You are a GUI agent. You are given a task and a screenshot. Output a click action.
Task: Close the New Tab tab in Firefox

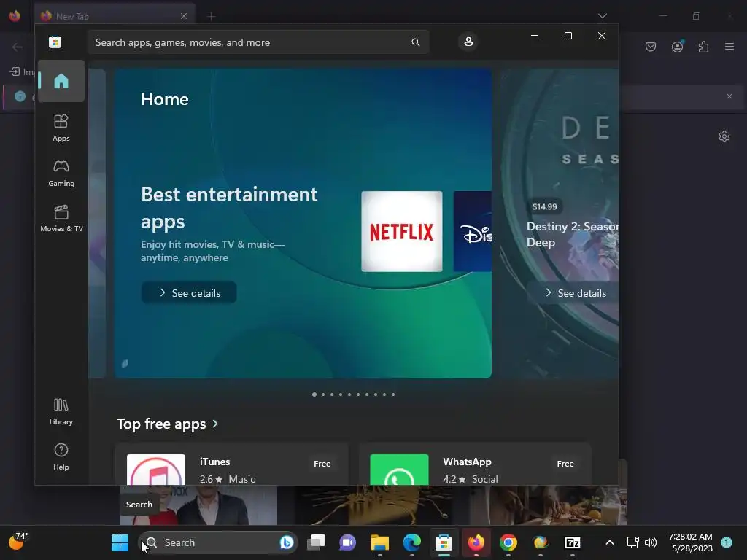click(x=183, y=16)
